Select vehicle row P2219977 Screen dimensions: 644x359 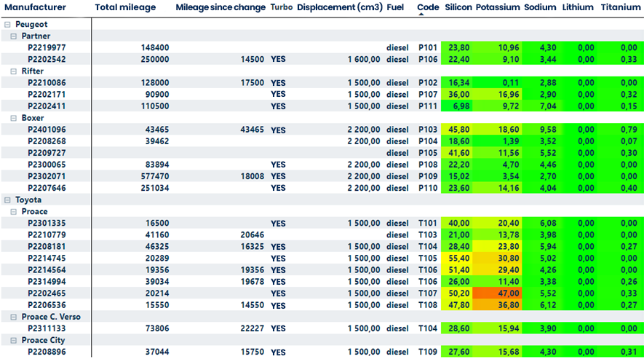coord(47,48)
